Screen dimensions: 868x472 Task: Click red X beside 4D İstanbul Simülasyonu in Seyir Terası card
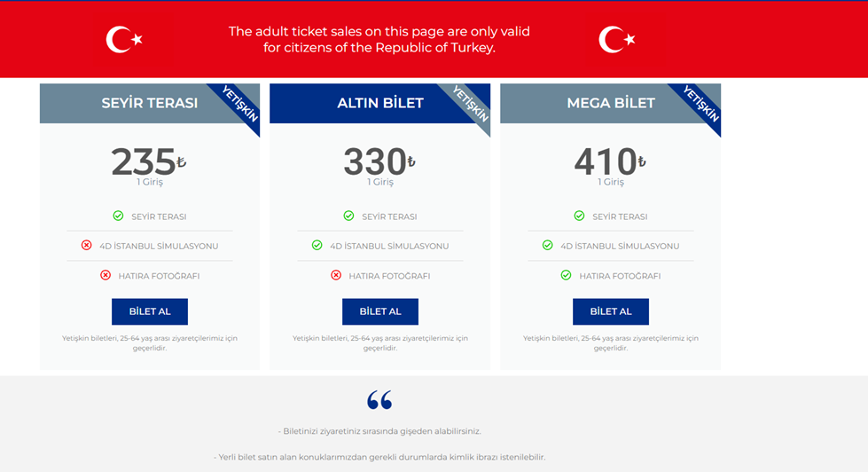pos(86,245)
